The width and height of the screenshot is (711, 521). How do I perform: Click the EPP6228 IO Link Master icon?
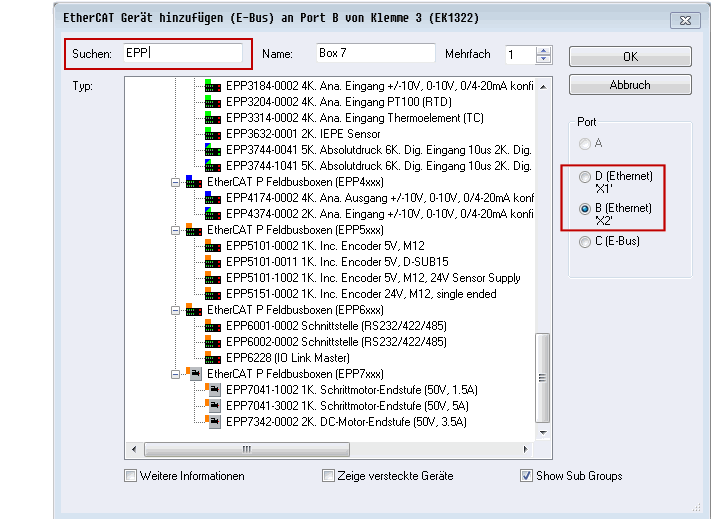tap(213, 358)
